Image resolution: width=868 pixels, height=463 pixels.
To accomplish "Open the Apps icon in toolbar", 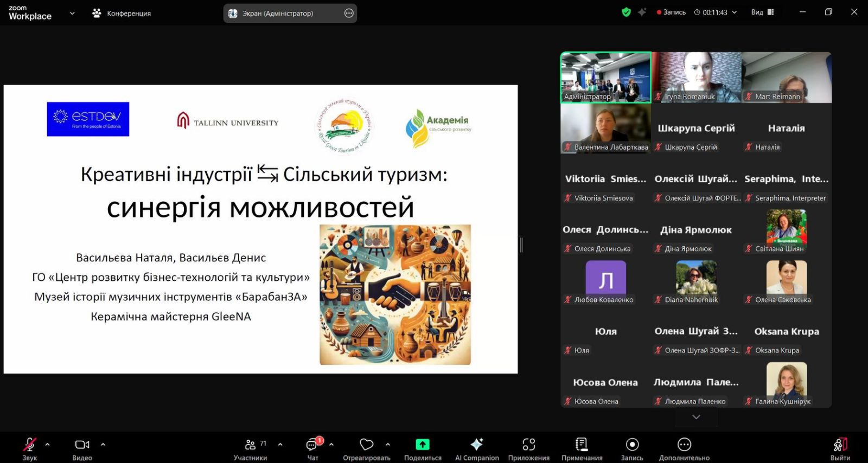I will click(528, 445).
